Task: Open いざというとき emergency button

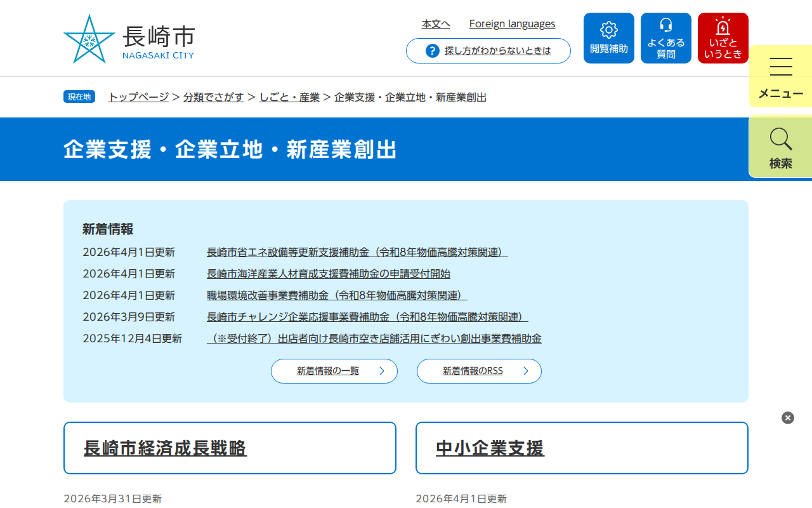Action: click(x=723, y=38)
